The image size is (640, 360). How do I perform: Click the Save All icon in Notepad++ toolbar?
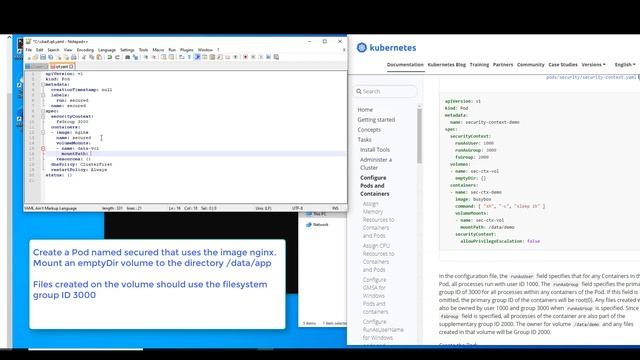pyautogui.click(x=51, y=57)
